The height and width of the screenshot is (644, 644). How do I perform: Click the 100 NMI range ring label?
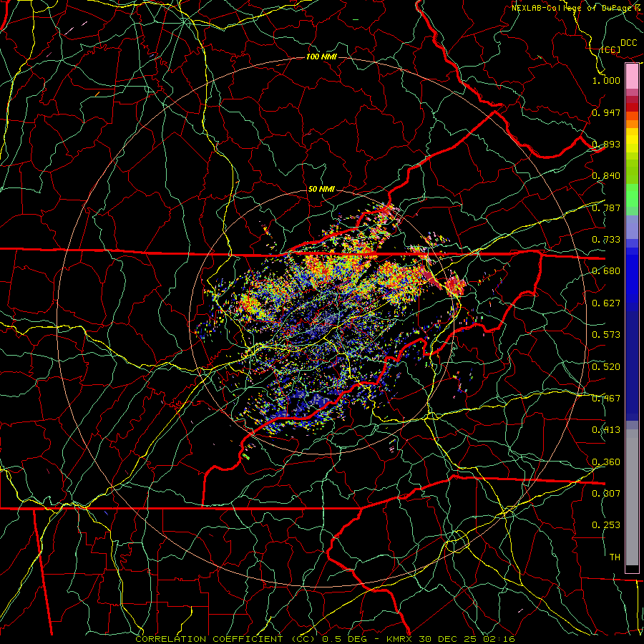321,57
